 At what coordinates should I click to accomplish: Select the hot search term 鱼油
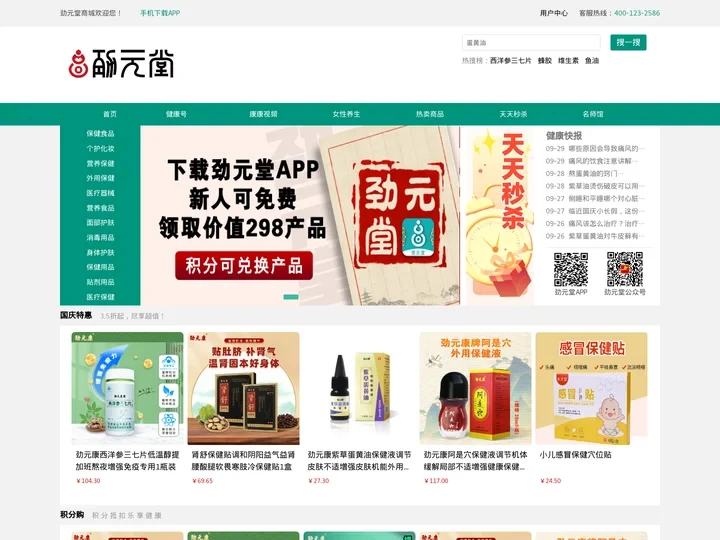(592, 60)
